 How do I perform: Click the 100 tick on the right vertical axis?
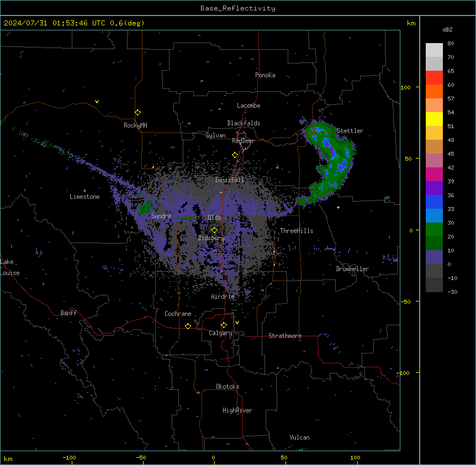[x=405, y=87]
